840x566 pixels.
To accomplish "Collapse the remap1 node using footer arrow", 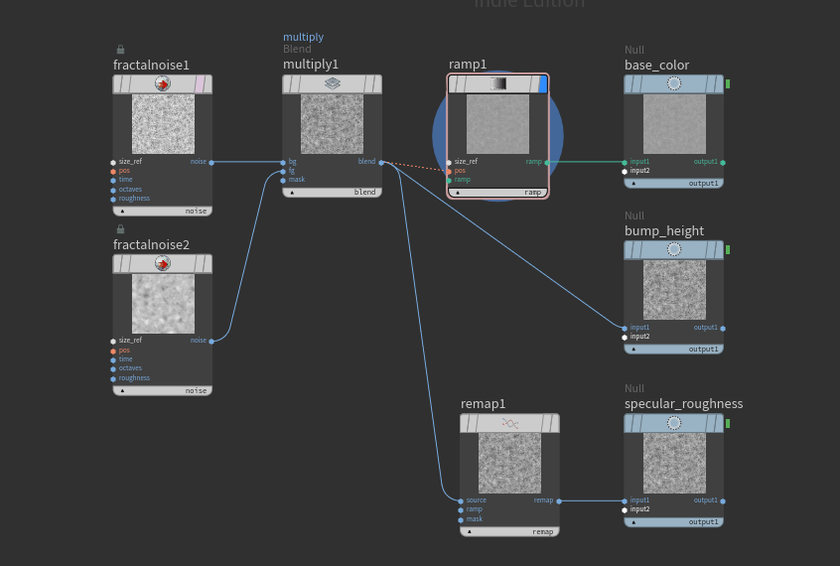I will click(x=470, y=532).
